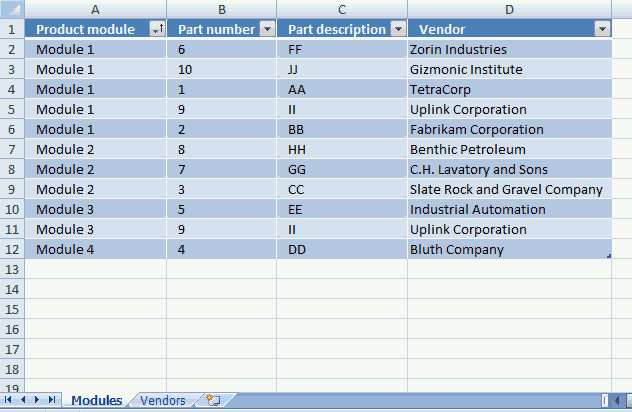
Task: Click the part number cell 10
Action: (x=222, y=69)
